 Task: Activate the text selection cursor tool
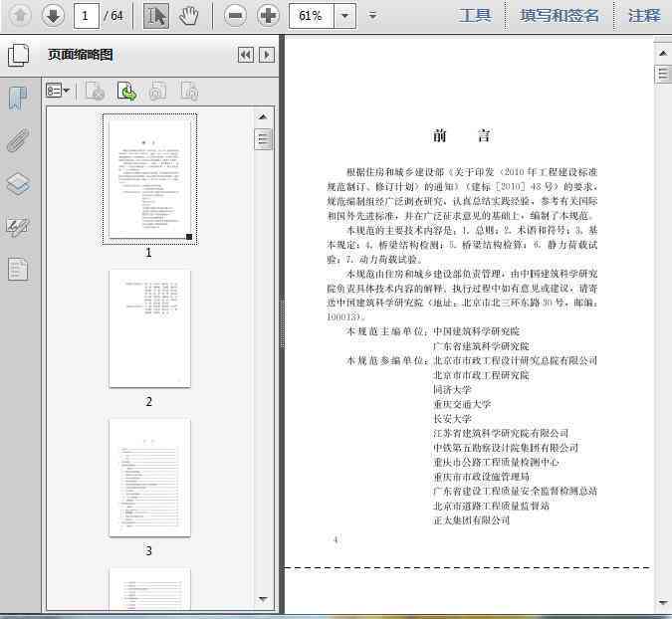pos(155,16)
